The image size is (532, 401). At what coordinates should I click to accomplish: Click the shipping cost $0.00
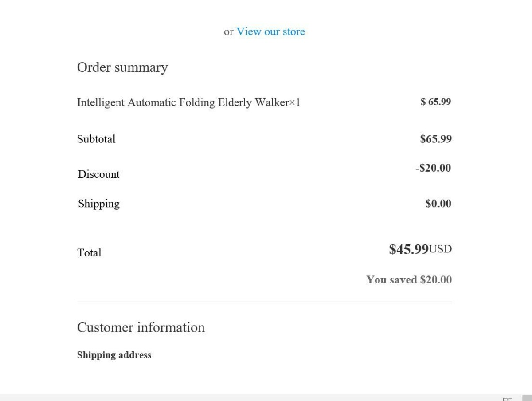click(x=438, y=204)
